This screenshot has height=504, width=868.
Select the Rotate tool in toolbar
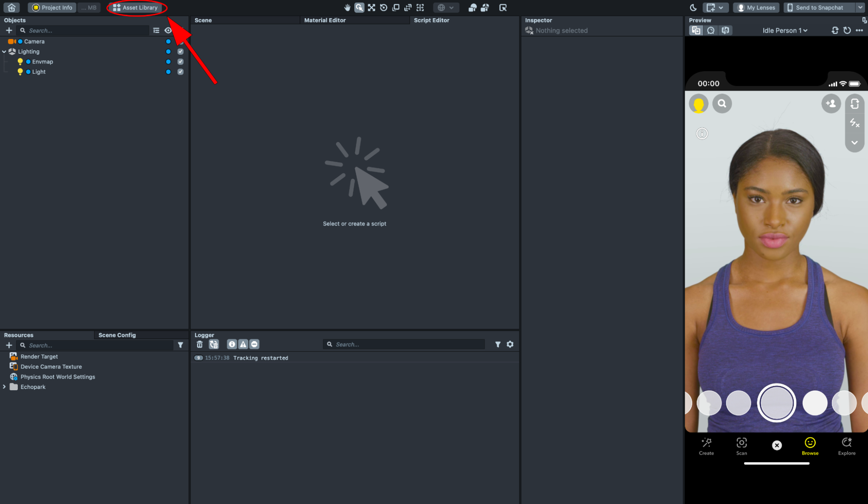click(x=383, y=7)
